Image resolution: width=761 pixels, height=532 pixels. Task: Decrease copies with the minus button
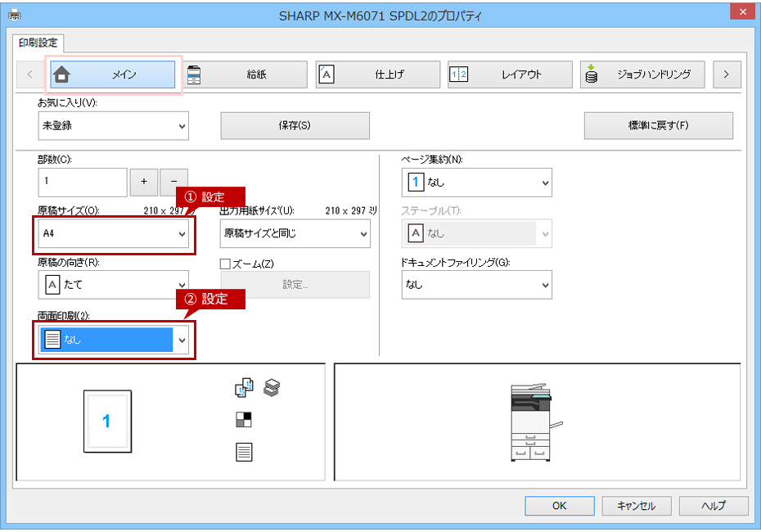tap(173, 181)
